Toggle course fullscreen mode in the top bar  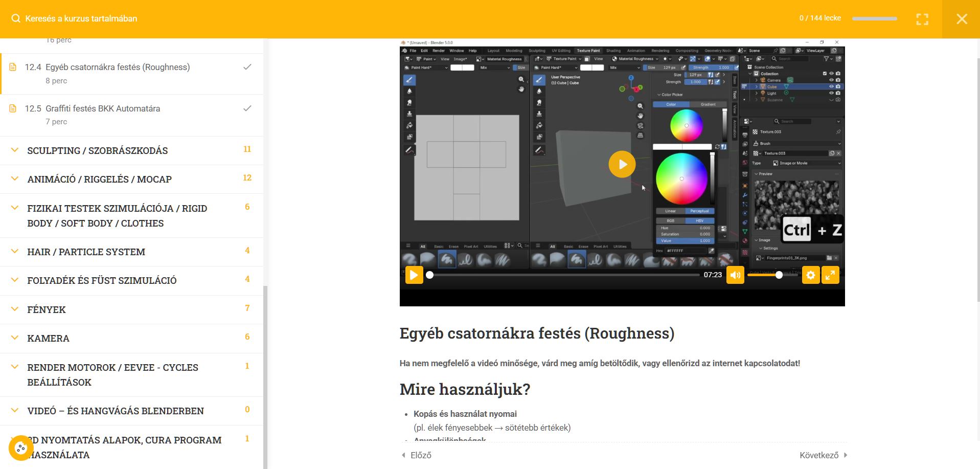(x=922, y=19)
